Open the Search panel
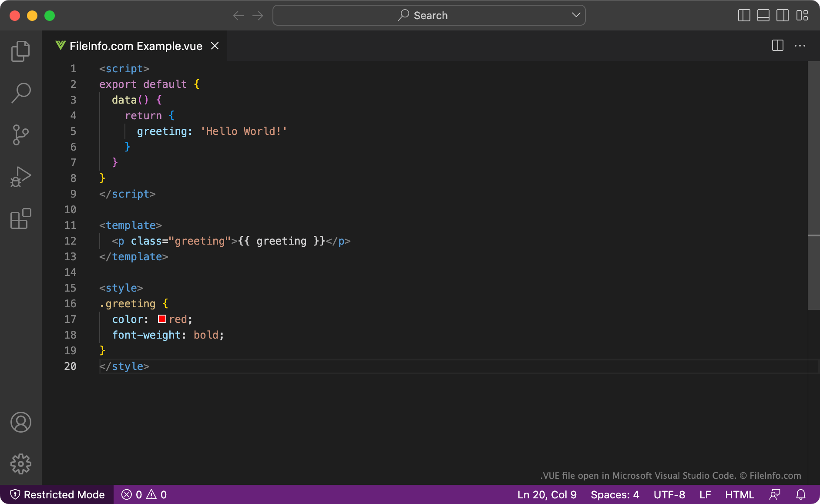 pos(20,93)
